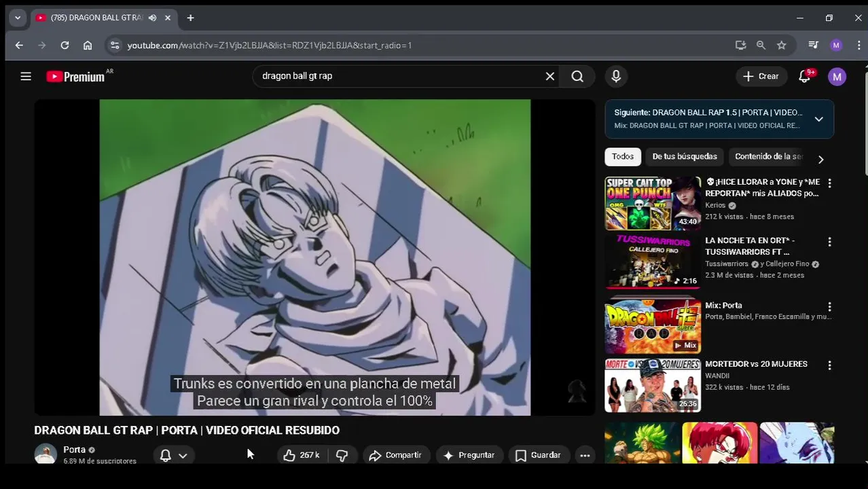
Task: Clear the search box text
Action: tap(550, 77)
